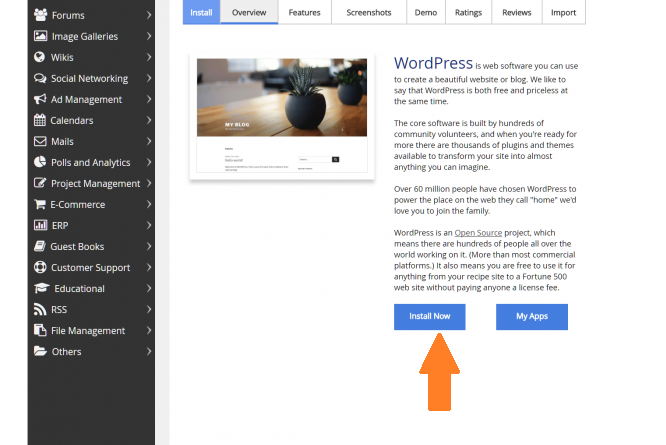Expand the Ad Management chevron
This screenshot has width=666, height=445.
(149, 99)
